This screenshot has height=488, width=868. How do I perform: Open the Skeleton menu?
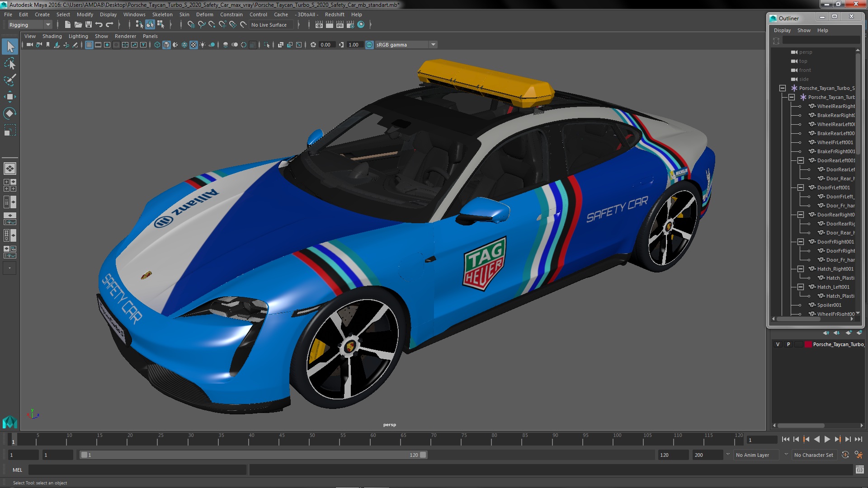(162, 14)
